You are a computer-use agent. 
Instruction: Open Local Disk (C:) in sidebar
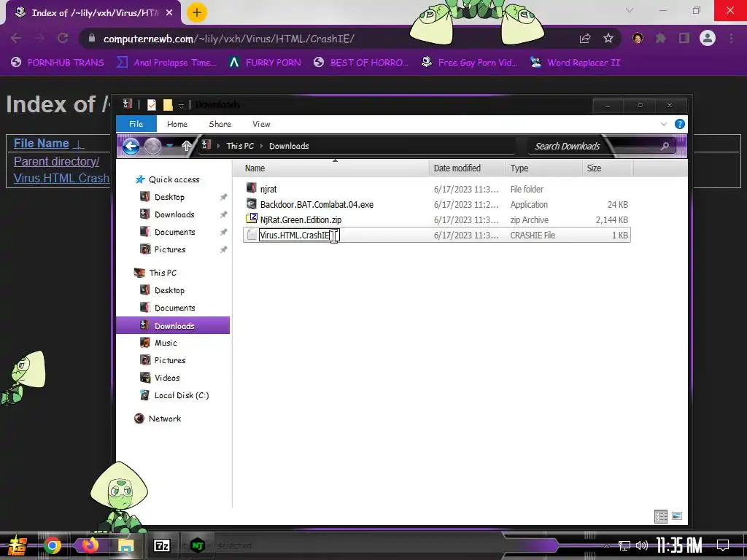coord(182,395)
